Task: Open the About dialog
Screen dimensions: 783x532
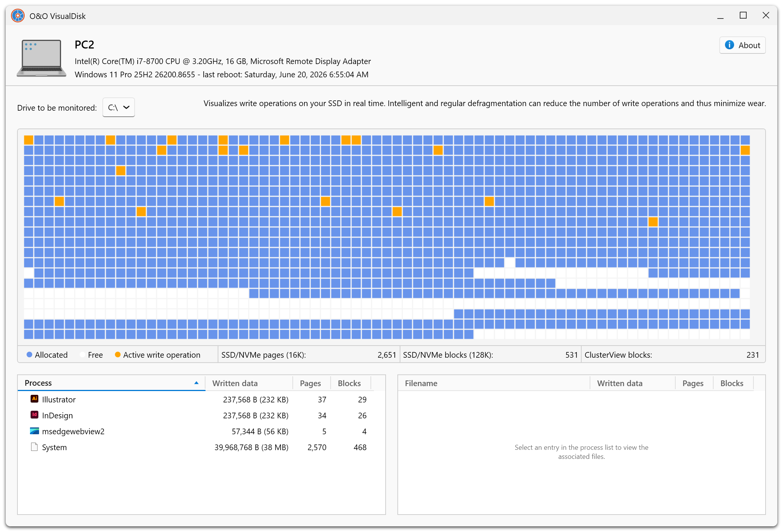Action: [742, 45]
